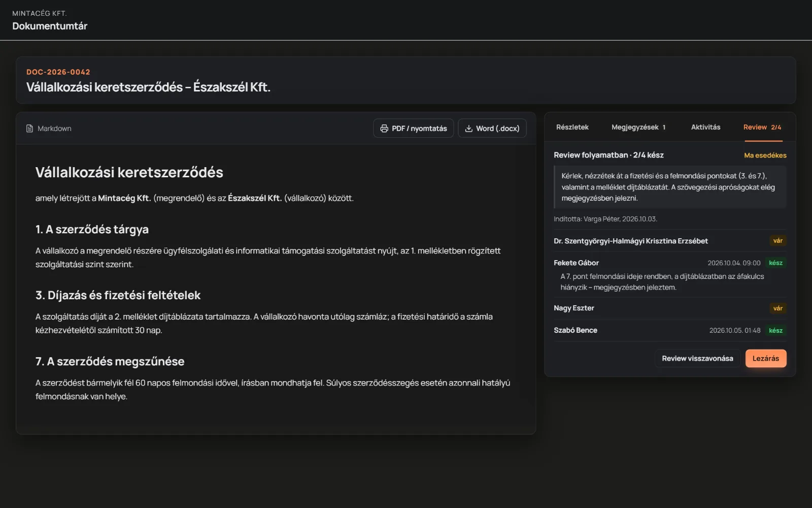Click the Lezárás button

pos(766,358)
